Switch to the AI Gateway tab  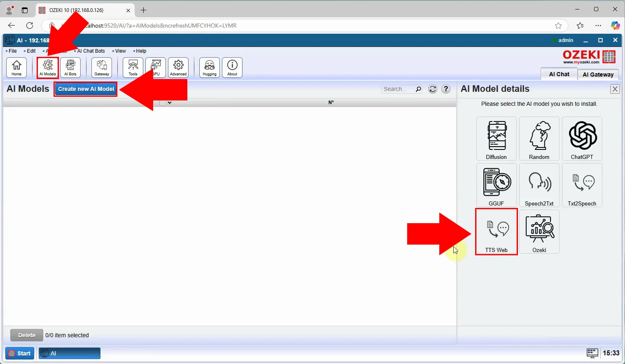(598, 75)
